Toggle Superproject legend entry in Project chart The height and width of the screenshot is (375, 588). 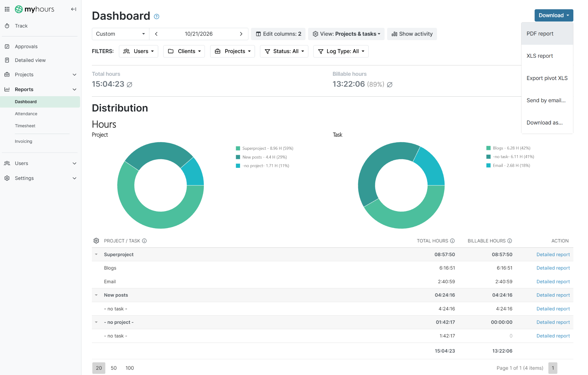(x=264, y=148)
